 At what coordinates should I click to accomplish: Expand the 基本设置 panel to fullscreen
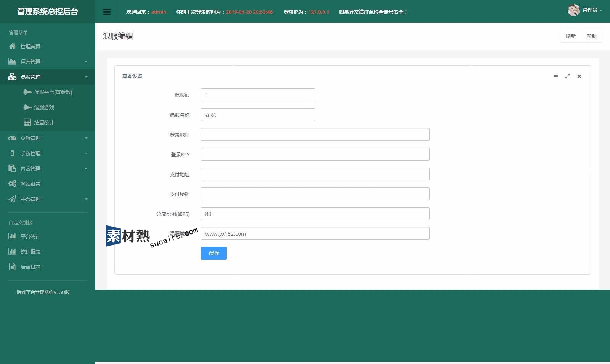(x=567, y=76)
